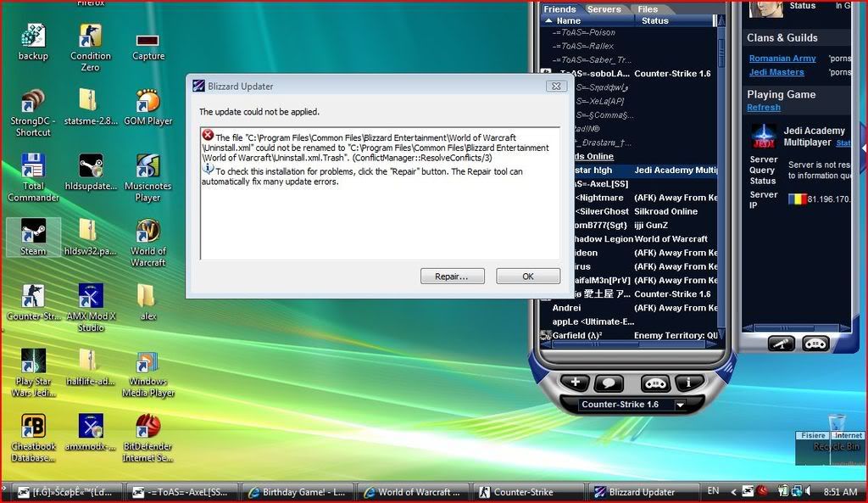This screenshot has height=503, width=868.
Task: Open chat via the speech bubble button
Action: (x=609, y=383)
